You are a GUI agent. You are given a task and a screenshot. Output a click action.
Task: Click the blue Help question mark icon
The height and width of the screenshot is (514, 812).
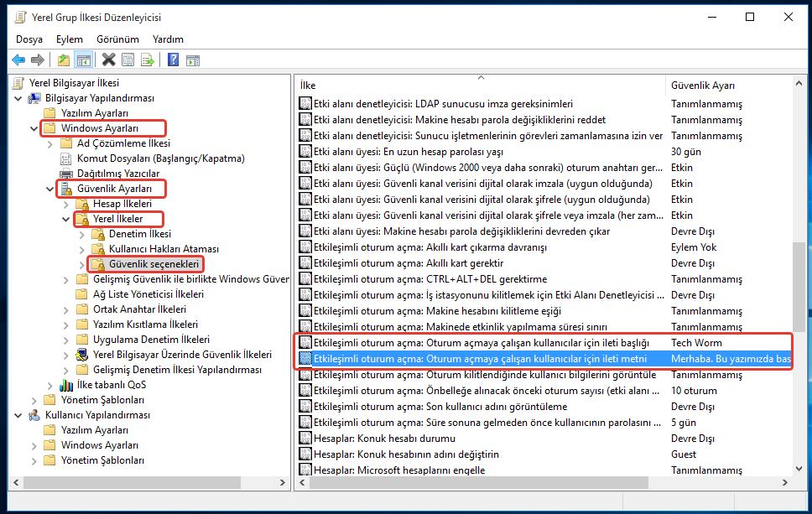[173, 60]
